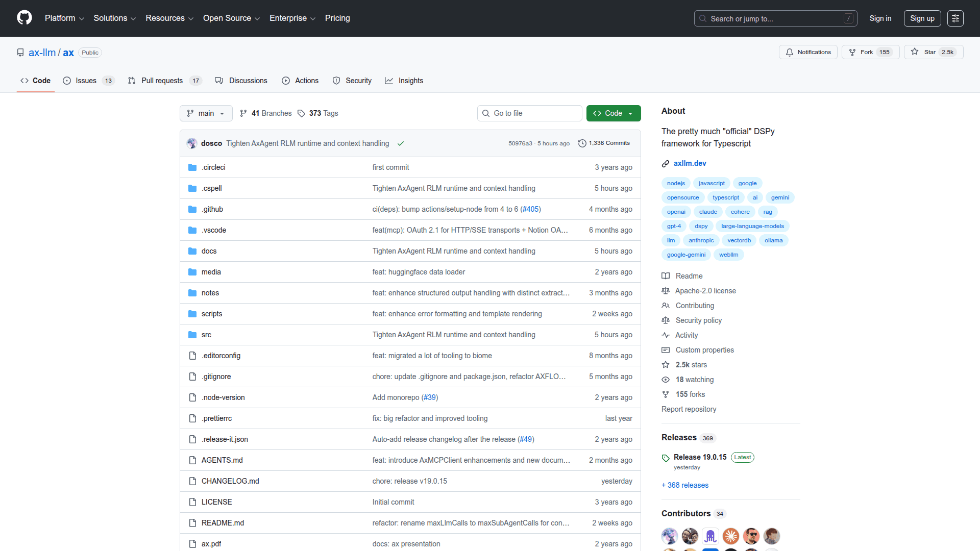Screen dimensions: 980x551
Task: Click the fork icon next to 155 forks
Action: pyautogui.click(x=666, y=394)
